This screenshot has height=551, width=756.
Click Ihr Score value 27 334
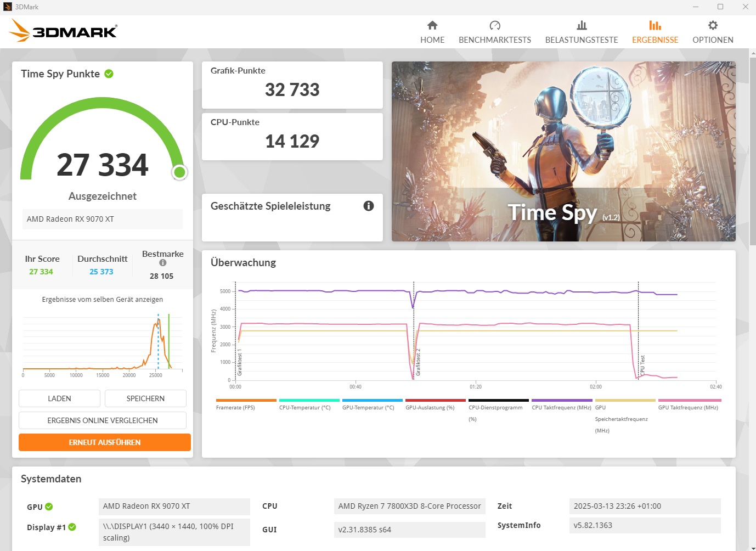41,272
